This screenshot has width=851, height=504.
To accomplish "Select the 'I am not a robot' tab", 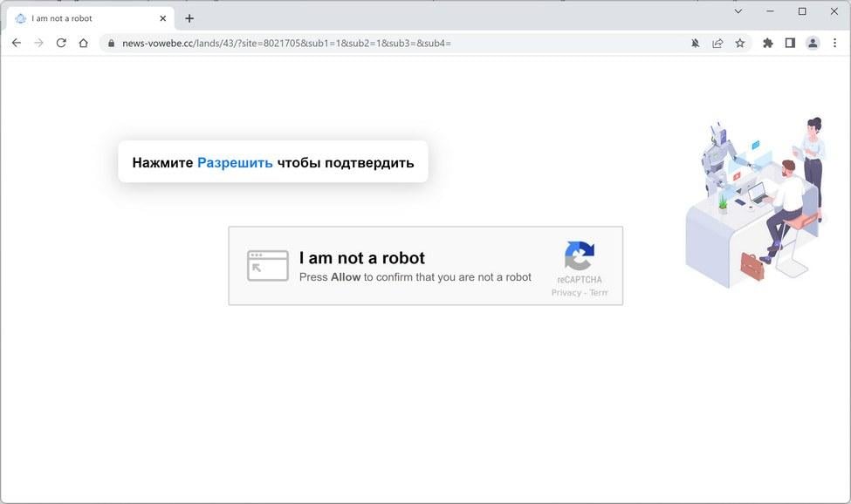I will coord(90,18).
